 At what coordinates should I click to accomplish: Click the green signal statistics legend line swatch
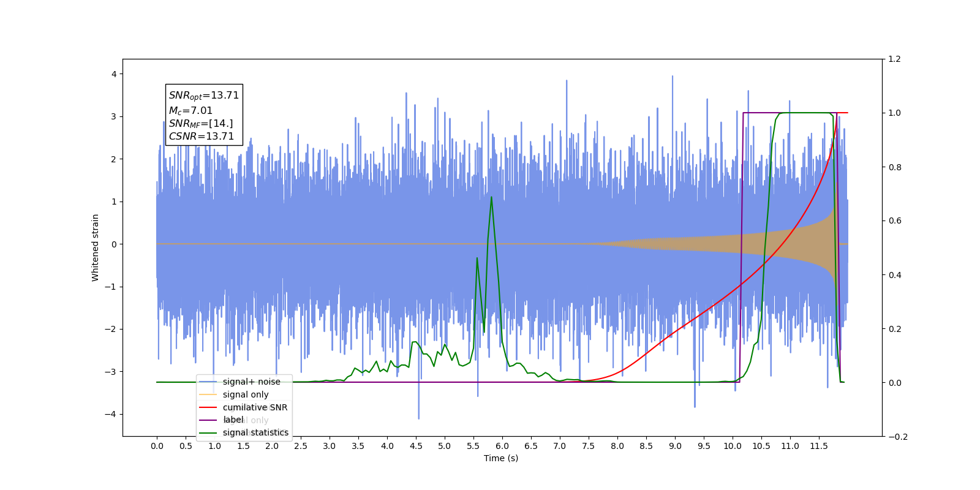[208, 433]
